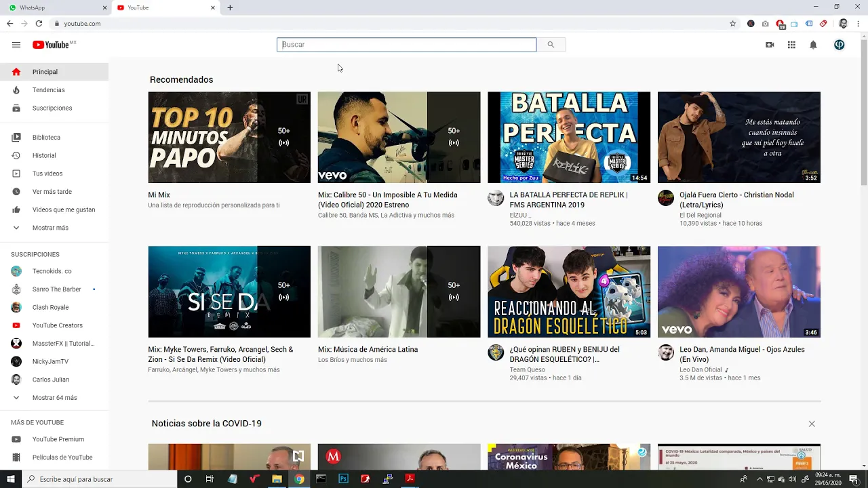Open the create video camera icon
This screenshot has height=488, width=868.
770,45
